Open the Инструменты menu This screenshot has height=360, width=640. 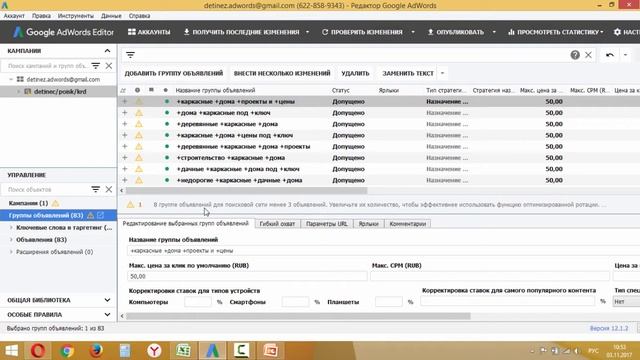(76, 16)
